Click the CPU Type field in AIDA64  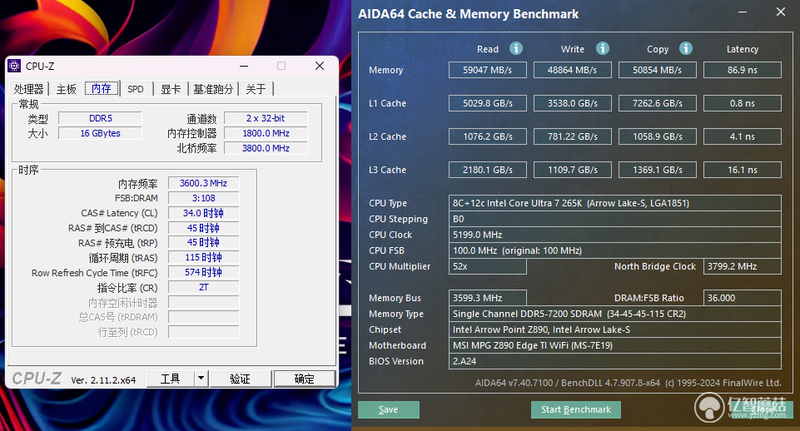click(615, 203)
